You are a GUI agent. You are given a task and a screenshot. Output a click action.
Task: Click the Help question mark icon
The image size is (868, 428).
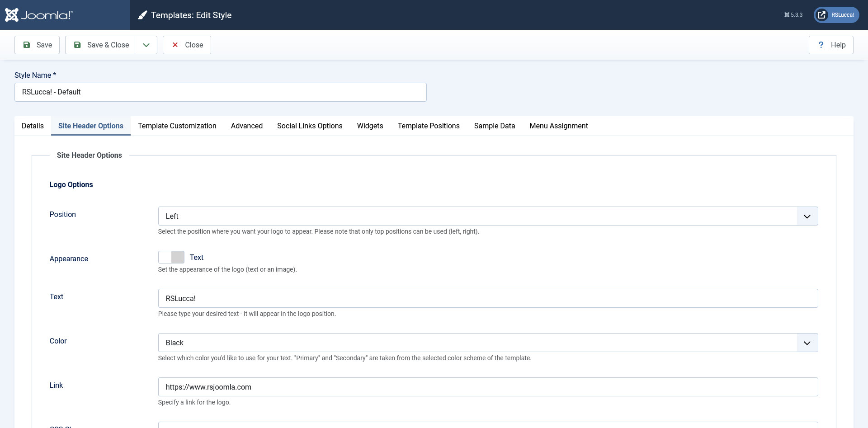(x=821, y=45)
